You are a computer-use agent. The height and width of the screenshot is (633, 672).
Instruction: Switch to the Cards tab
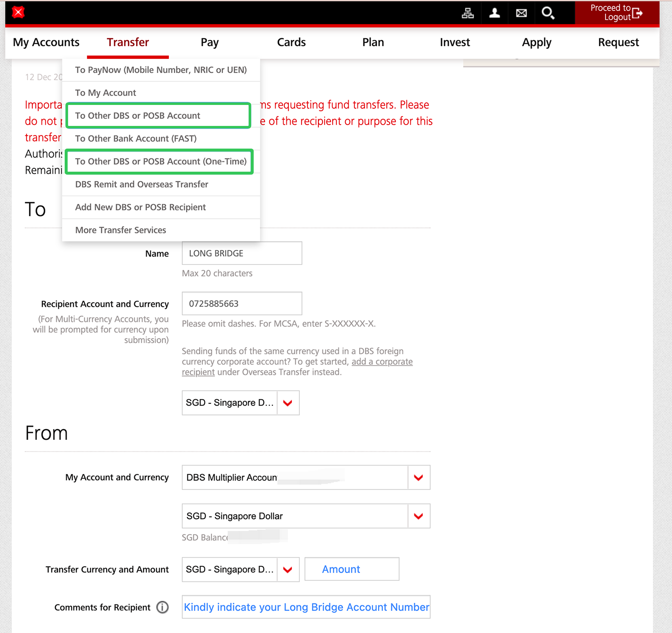291,42
